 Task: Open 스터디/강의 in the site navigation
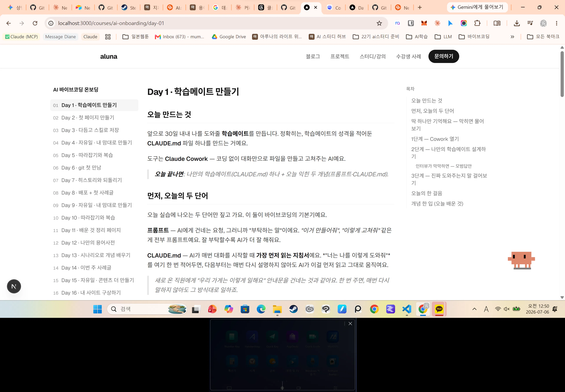[373, 56]
